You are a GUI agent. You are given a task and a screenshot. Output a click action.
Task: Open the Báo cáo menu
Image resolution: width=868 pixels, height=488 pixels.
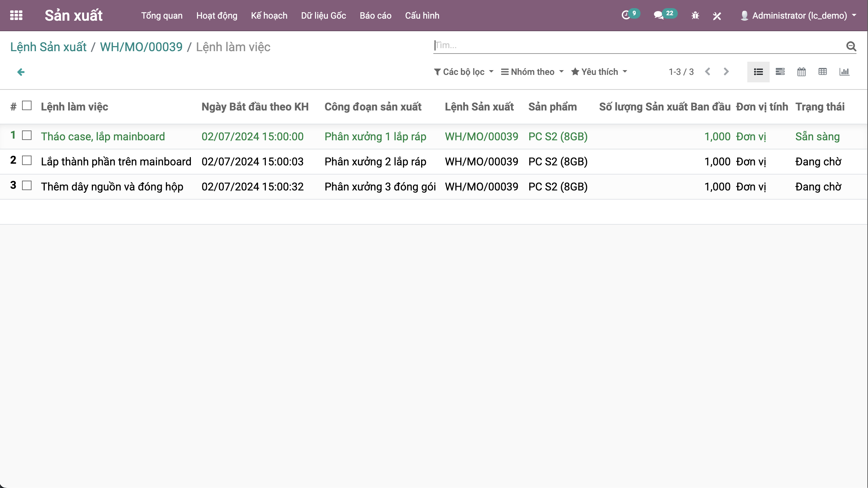(x=375, y=16)
